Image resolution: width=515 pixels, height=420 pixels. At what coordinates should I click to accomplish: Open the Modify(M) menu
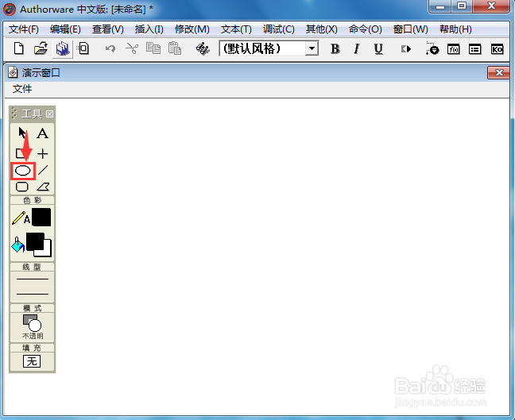[x=192, y=29]
